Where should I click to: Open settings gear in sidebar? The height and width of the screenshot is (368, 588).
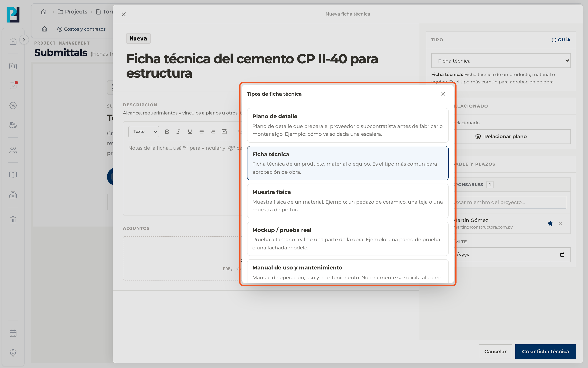tap(13, 353)
